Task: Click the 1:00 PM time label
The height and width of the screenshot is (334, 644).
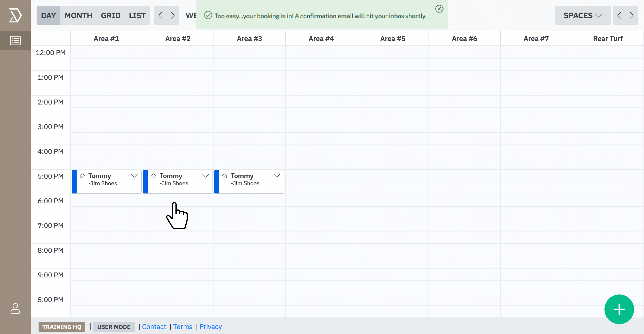Action: click(x=50, y=78)
